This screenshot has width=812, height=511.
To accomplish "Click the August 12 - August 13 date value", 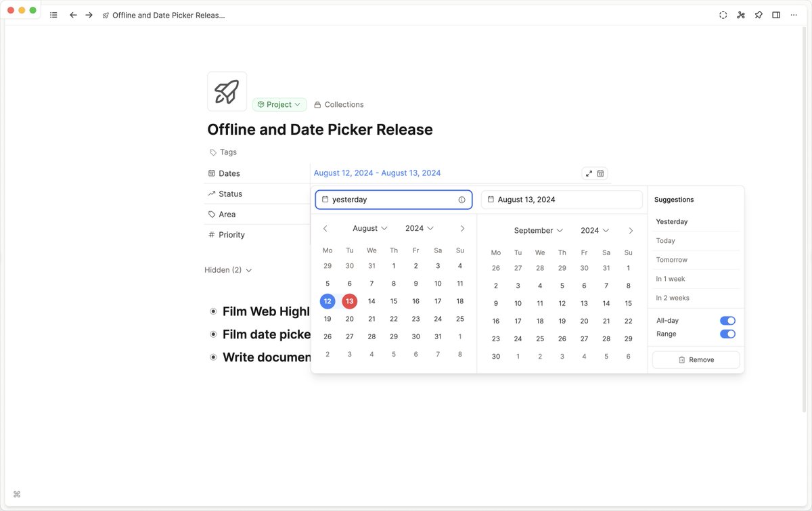I will coord(377,173).
